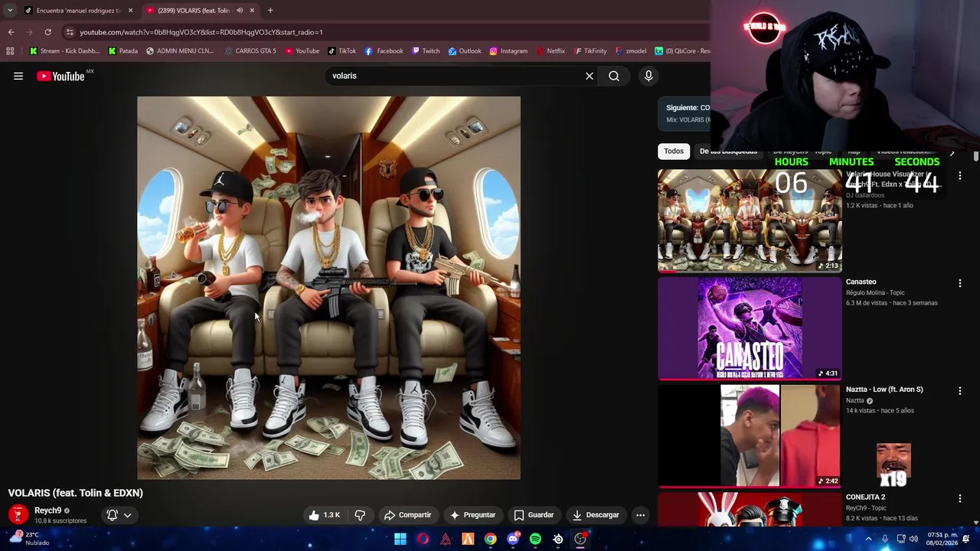
Task: Open the Windows Start menu
Action: click(x=400, y=539)
